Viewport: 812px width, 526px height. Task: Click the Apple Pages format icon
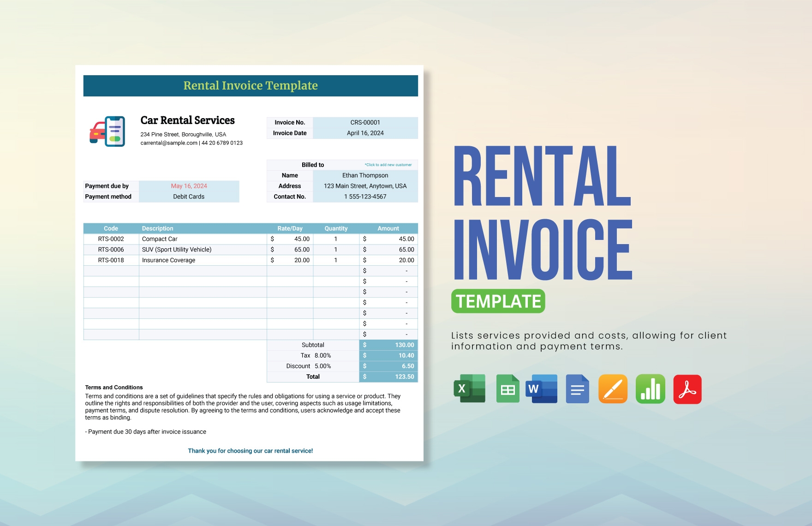613,389
